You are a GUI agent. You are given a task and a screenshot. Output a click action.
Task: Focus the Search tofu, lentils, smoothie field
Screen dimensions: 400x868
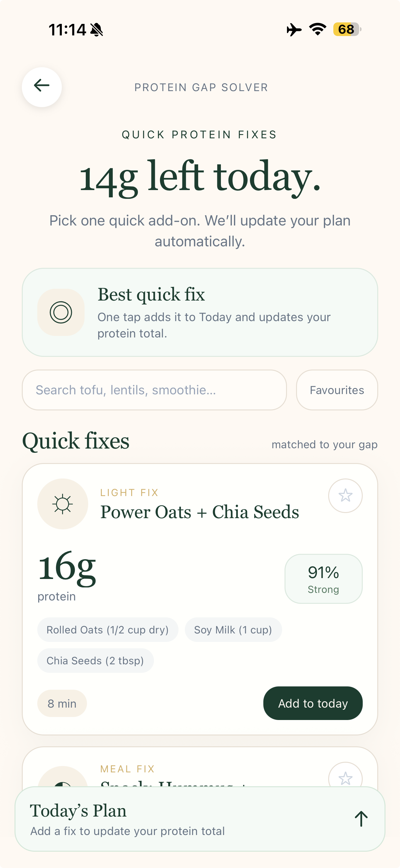(155, 390)
